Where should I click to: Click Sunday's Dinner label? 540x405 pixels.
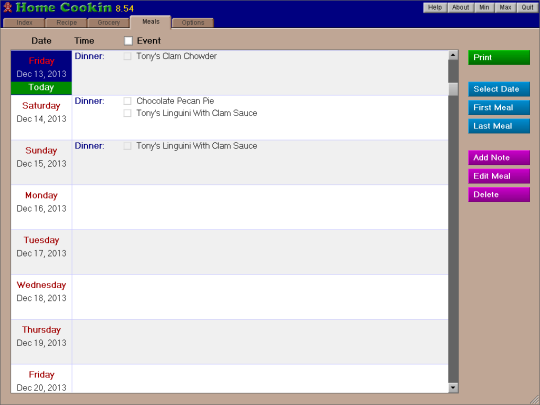pos(90,146)
